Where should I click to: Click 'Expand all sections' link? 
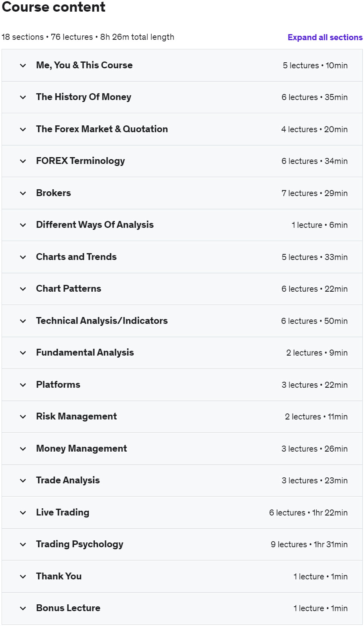[x=325, y=37]
